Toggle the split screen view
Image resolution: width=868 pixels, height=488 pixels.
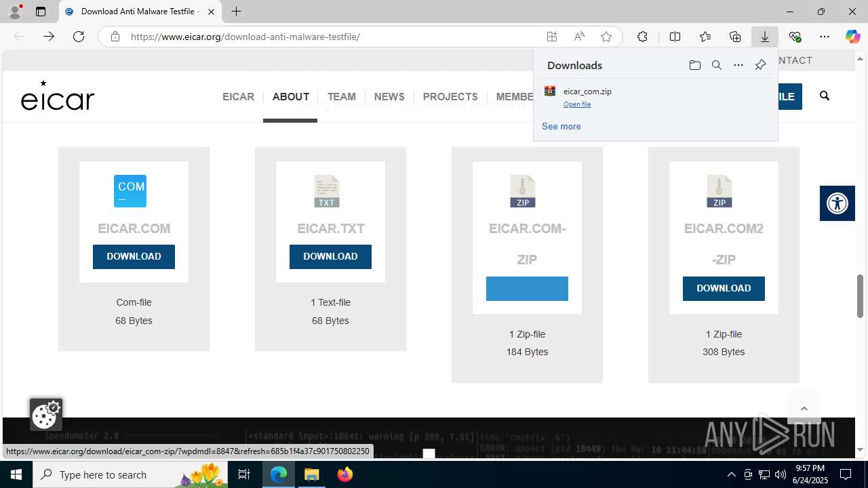click(x=675, y=37)
